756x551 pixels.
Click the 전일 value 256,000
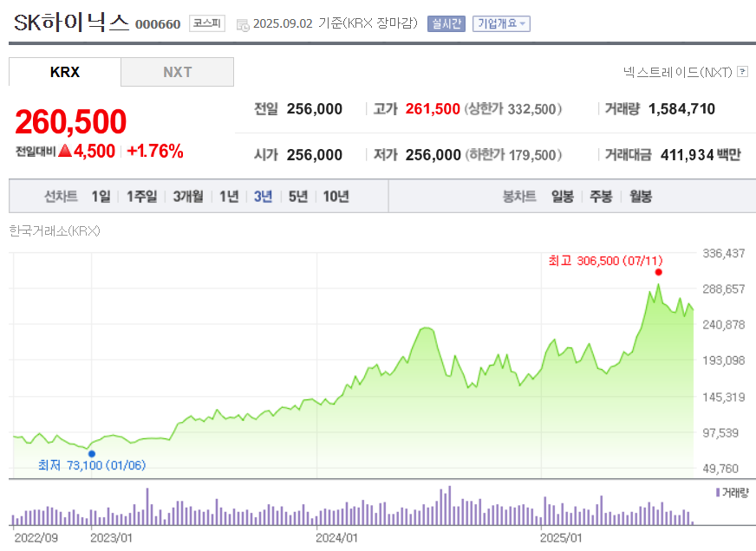315,109
